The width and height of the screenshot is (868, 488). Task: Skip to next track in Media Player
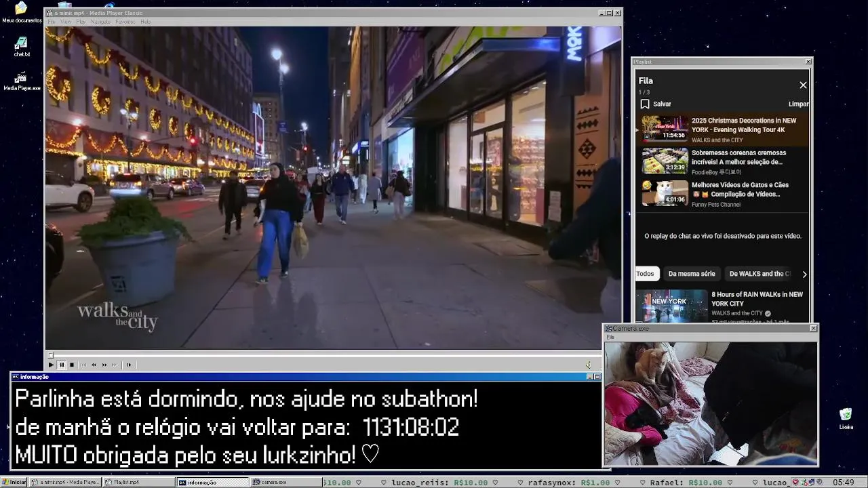pos(115,365)
